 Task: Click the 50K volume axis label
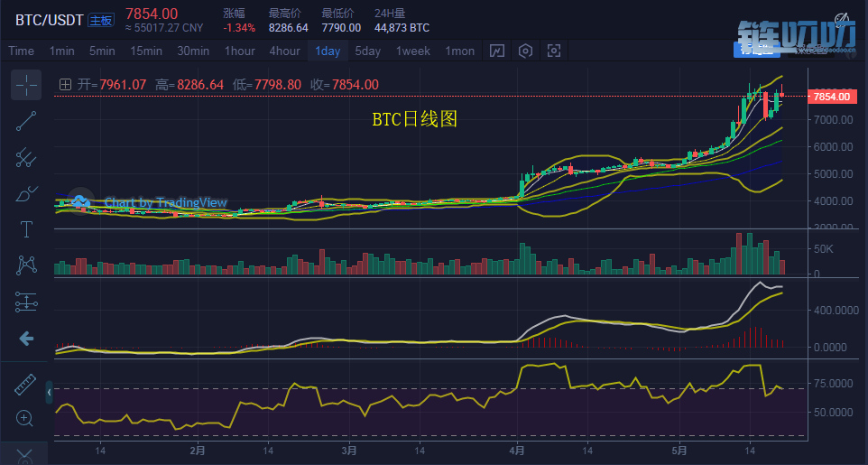(x=823, y=249)
